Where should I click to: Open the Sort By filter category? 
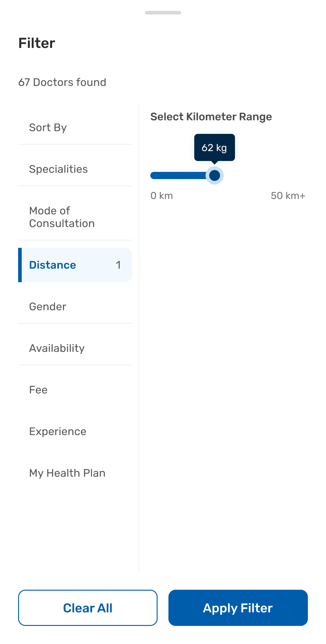click(75, 128)
